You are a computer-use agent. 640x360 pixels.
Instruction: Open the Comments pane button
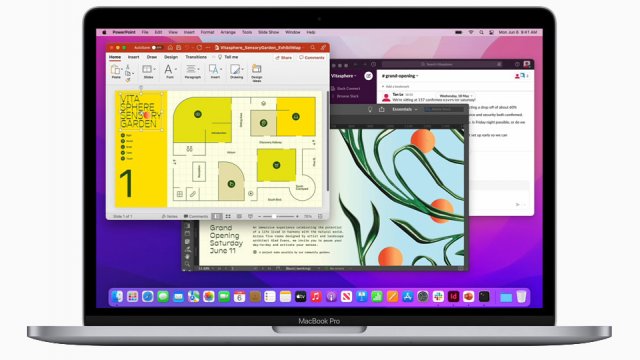click(x=312, y=58)
